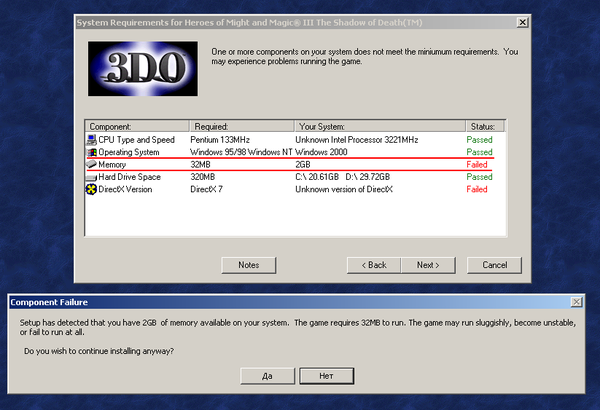Click the Status column header
Screen dimensions: 600x410
(486, 126)
